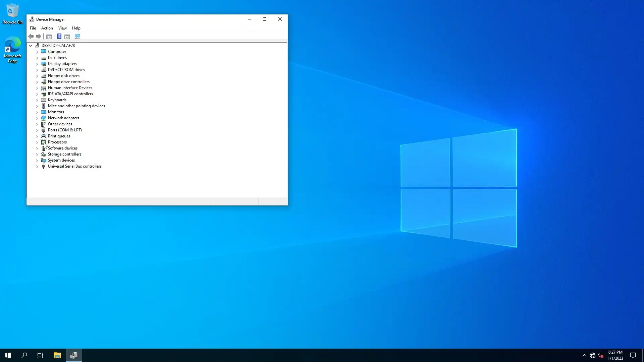
Task: Open the View menu
Action: click(62, 28)
